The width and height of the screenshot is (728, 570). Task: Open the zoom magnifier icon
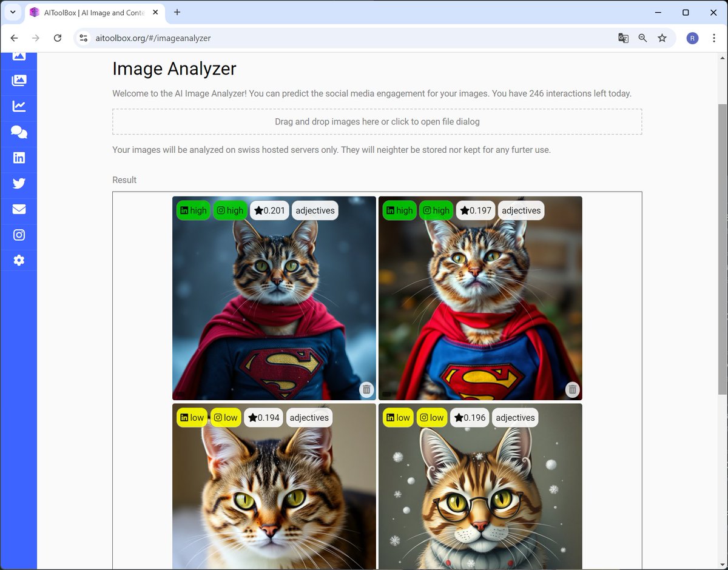click(642, 38)
